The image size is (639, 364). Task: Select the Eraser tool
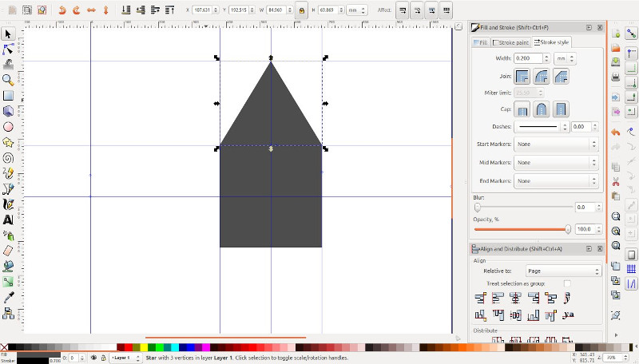(8, 251)
